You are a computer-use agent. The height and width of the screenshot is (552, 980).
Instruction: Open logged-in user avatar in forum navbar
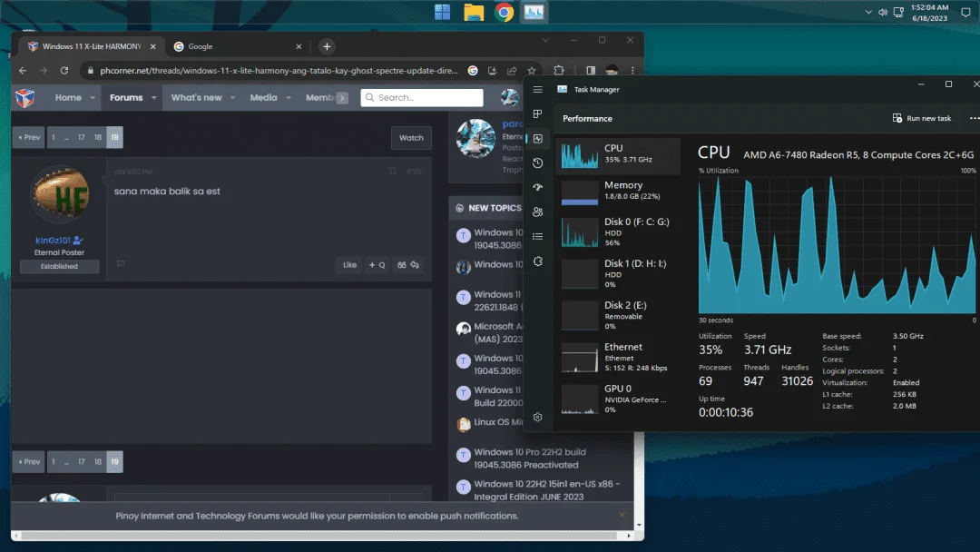(509, 97)
